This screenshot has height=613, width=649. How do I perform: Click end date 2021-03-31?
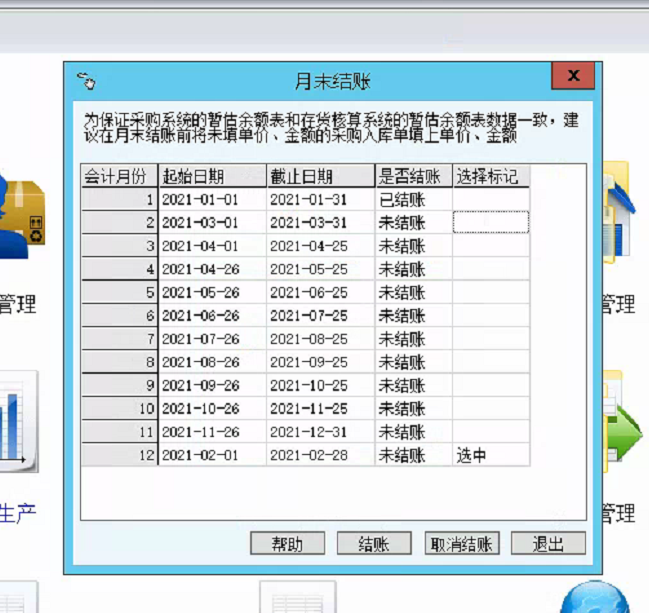tap(321, 223)
